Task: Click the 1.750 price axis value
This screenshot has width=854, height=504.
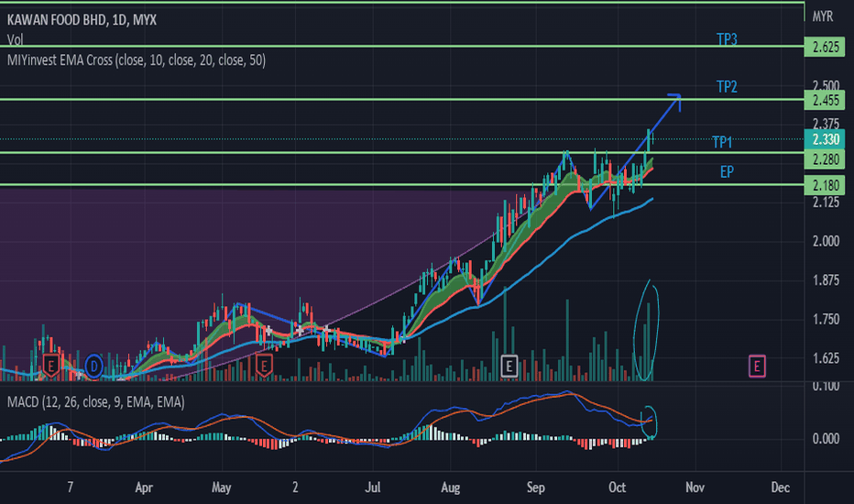Action: coord(826,319)
